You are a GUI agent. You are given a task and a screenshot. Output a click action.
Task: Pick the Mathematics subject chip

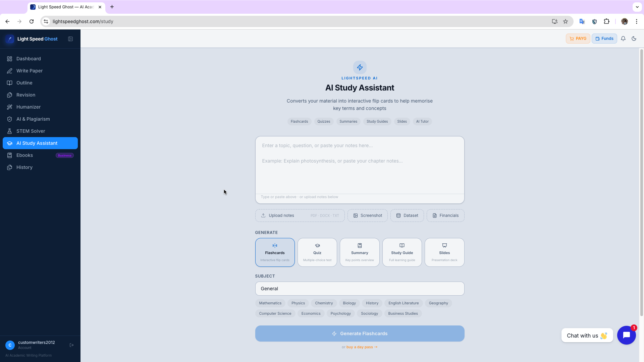pos(270,303)
